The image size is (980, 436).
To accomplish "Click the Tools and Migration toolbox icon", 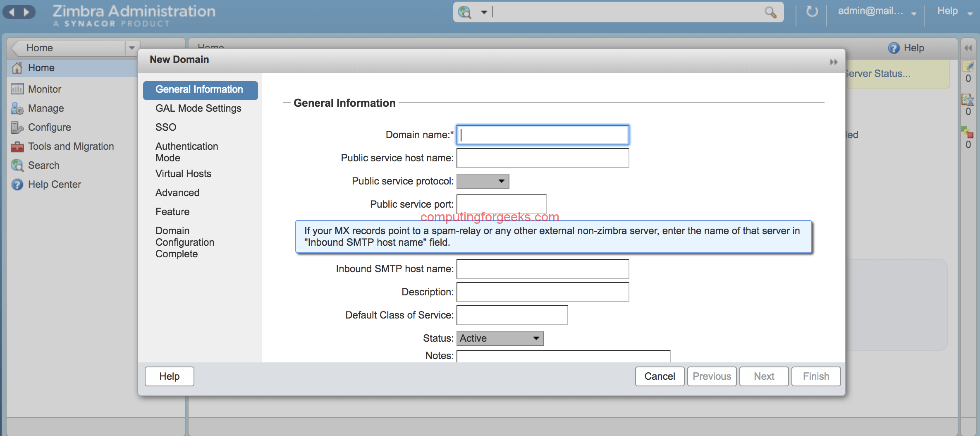I will coord(17,146).
